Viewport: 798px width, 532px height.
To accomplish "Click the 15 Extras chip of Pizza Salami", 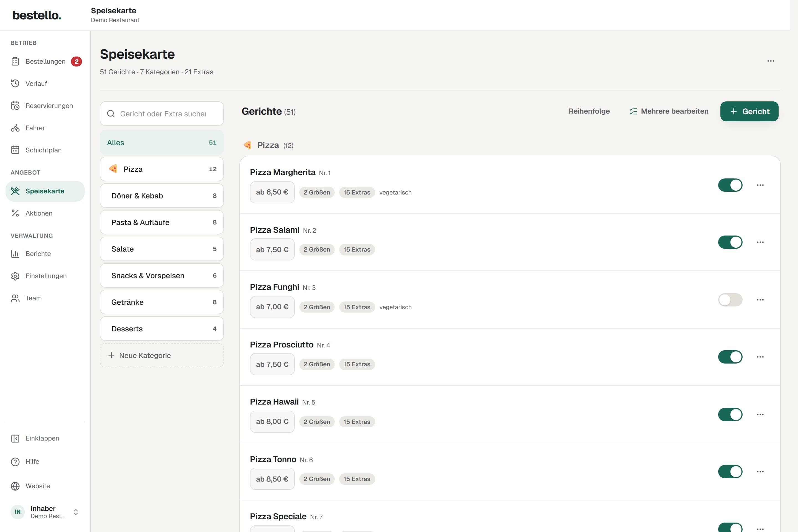I will tap(357, 249).
